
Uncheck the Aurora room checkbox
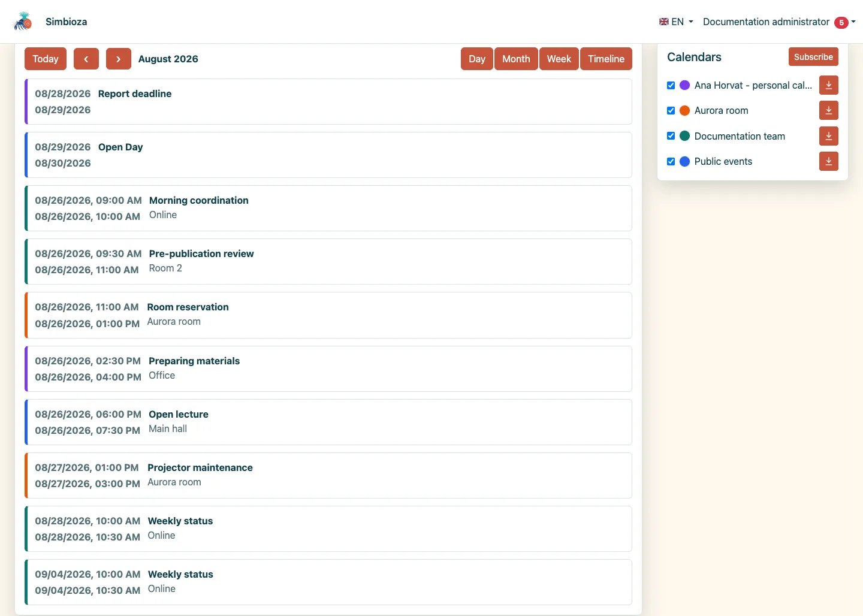(x=671, y=110)
